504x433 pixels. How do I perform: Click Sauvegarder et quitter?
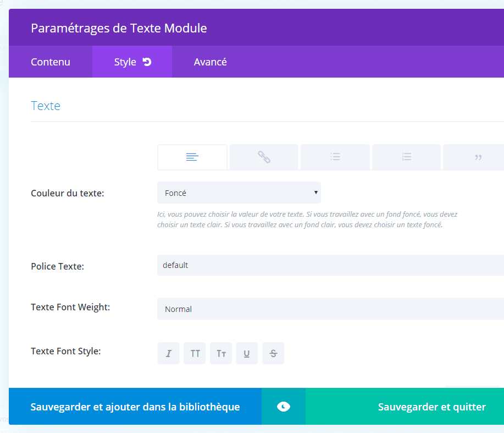click(x=431, y=407)
